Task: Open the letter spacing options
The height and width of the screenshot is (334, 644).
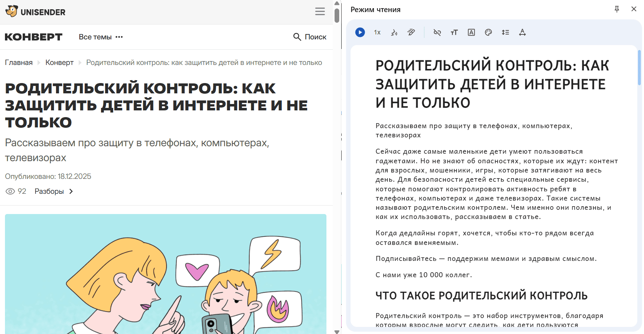Action: click(x=522, y=32)
